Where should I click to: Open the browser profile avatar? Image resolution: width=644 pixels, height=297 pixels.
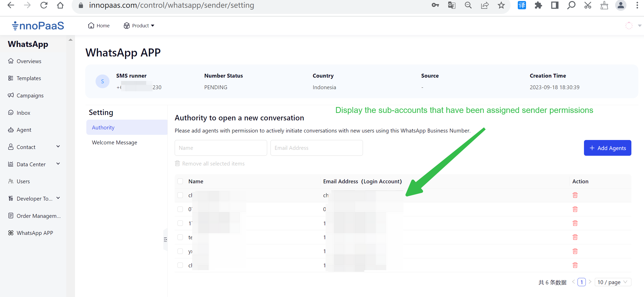pos(621,5)
